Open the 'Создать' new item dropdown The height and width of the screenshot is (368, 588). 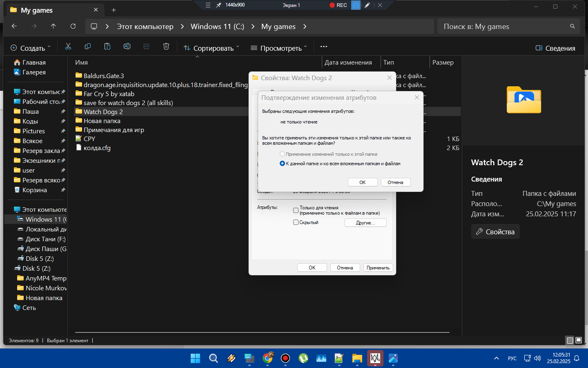(x=31, y=48)
